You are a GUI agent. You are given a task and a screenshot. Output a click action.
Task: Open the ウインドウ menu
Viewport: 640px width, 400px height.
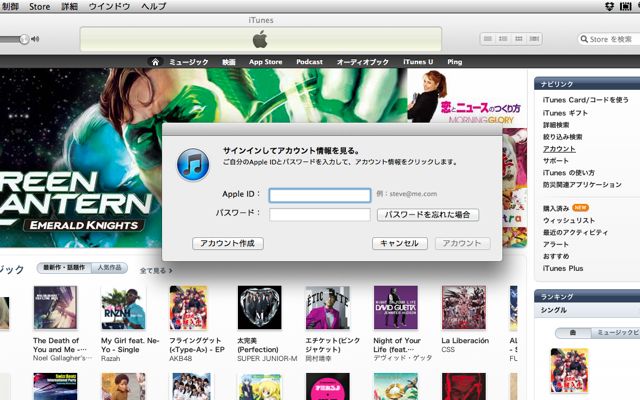pos(109,7)
